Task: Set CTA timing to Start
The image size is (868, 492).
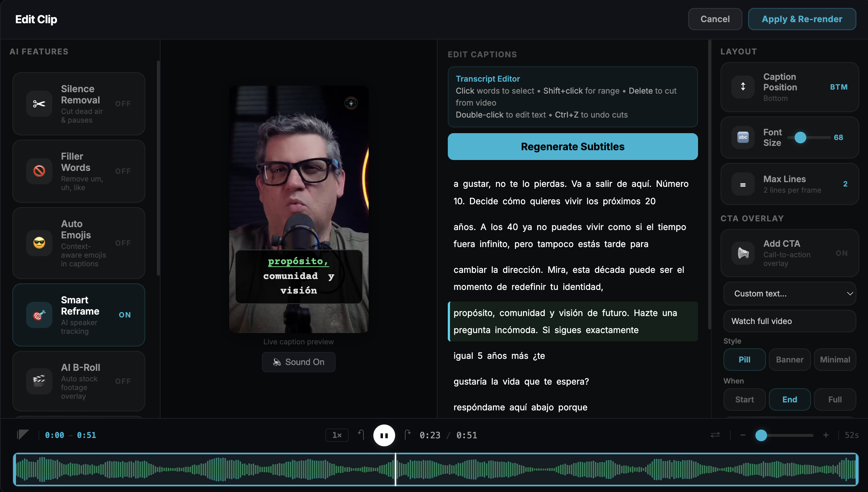Action: (744, 399)
